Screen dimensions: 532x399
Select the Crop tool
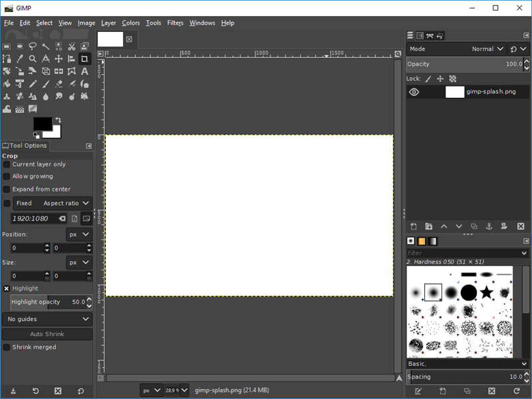coord(85,59)
